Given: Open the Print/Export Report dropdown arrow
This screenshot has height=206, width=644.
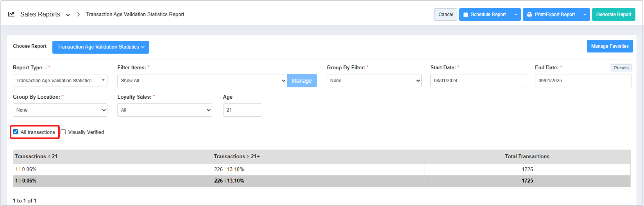Looking at the screenshot, I should [585, 15].
